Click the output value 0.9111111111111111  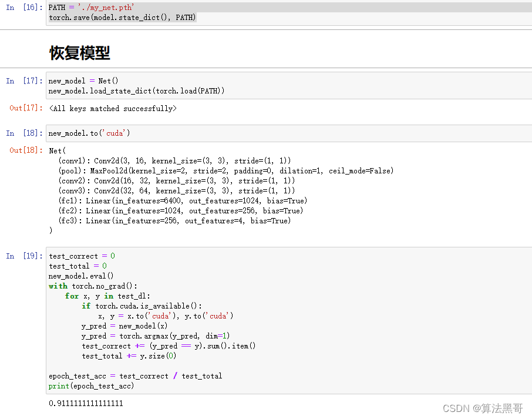pos(86,403)
